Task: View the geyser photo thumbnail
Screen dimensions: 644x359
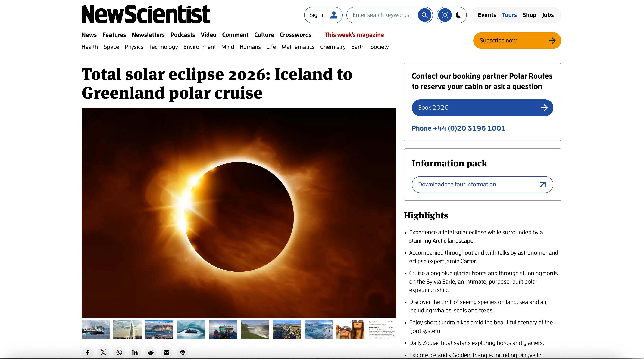Action: [x=127, y=329]
